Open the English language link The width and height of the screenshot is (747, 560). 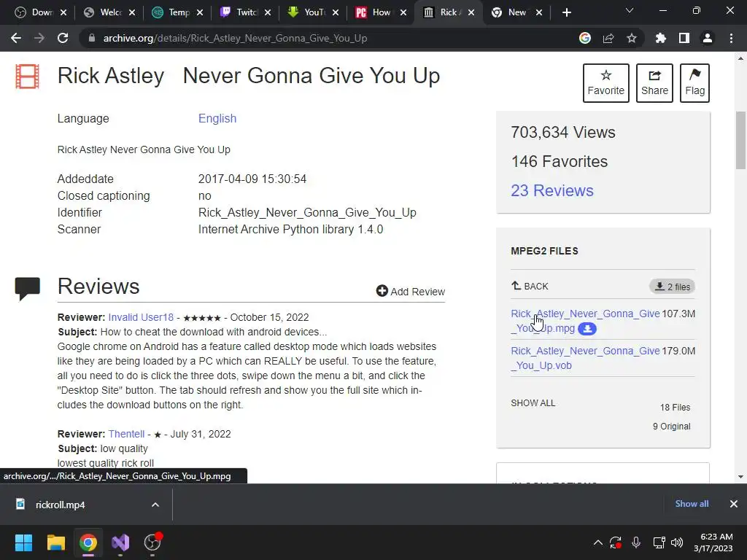pyautogui.click(x=217, y=119)
